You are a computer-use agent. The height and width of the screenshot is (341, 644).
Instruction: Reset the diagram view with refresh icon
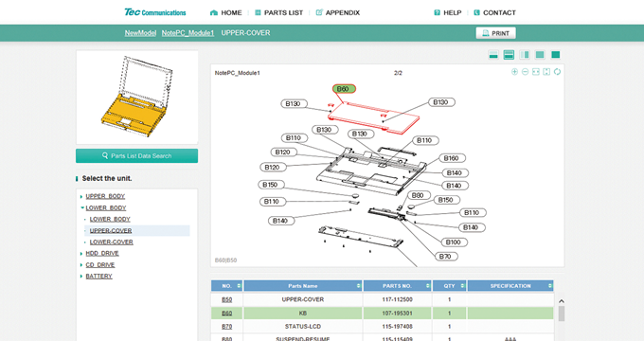[x=557, y=72]
